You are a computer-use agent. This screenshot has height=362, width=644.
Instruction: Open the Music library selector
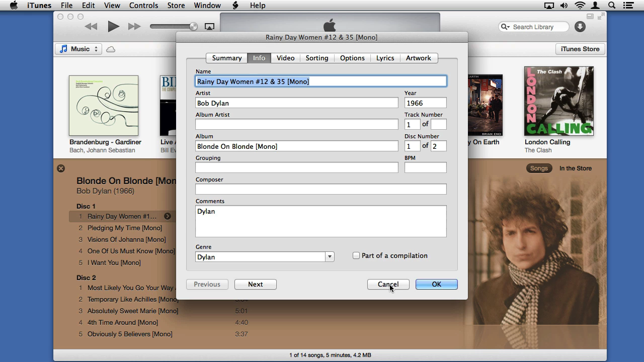[78, 49]
